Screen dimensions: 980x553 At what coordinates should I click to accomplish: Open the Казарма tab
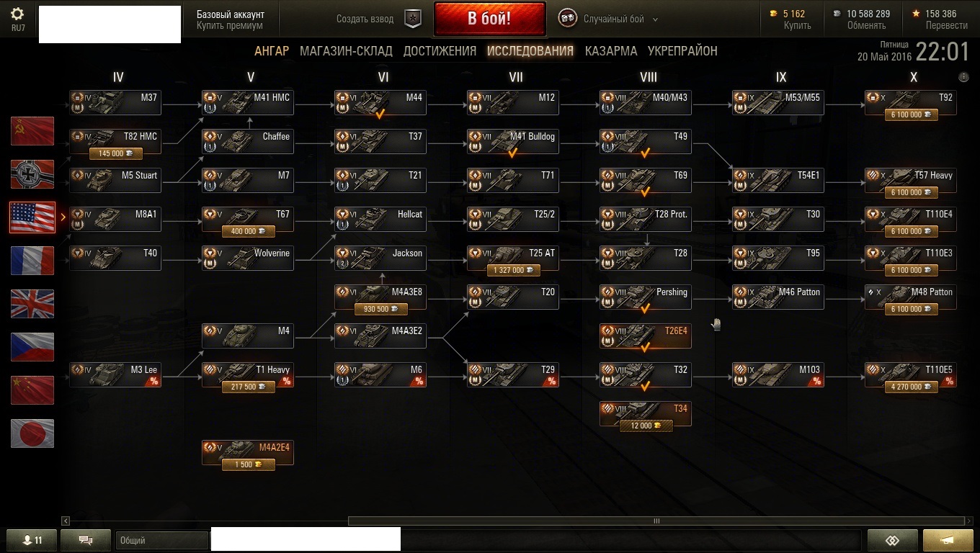coord(611,51)
